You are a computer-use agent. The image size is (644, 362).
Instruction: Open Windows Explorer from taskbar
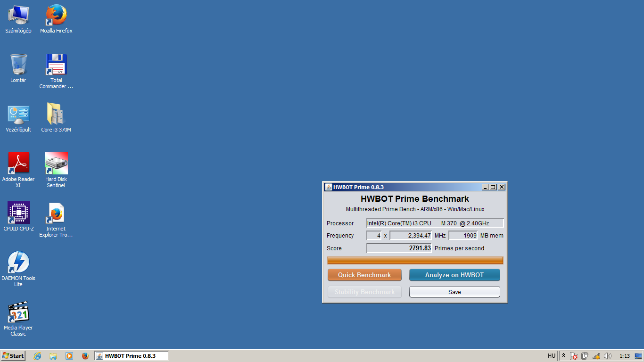click(53, 356)
